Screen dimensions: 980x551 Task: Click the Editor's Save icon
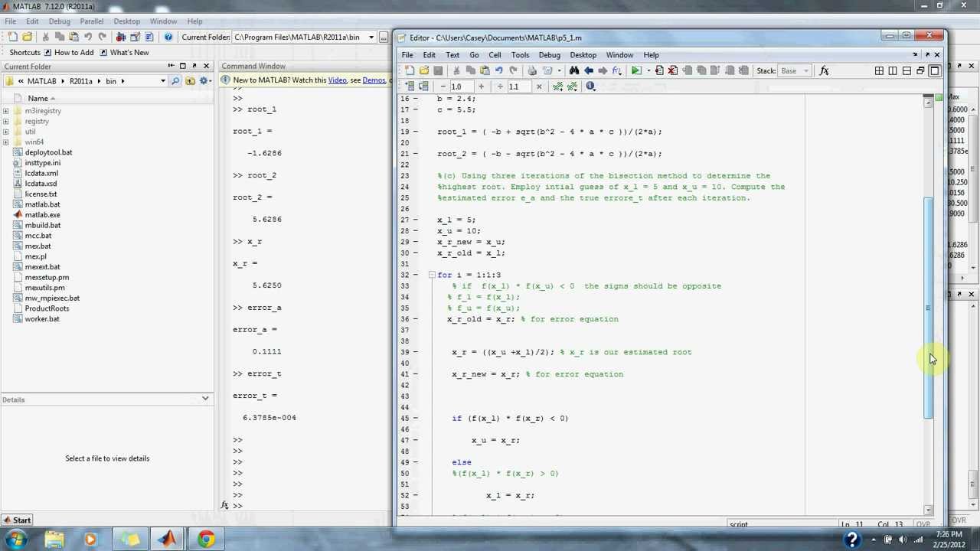click(438, 70)
